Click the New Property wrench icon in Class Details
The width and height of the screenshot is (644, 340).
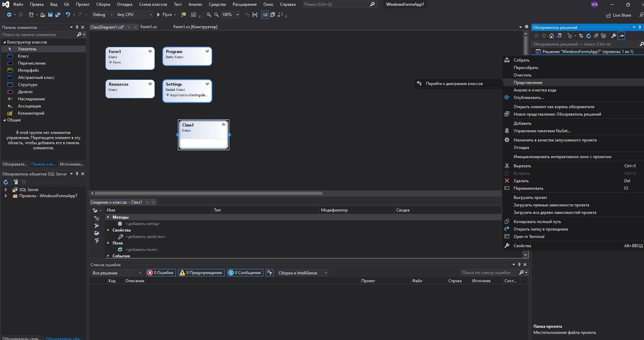[x=97, y=226]
